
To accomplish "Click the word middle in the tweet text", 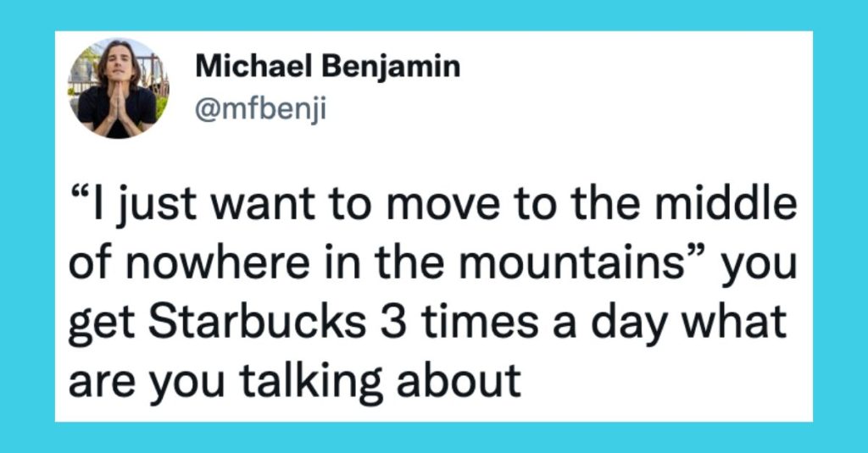I will (726, 203).
